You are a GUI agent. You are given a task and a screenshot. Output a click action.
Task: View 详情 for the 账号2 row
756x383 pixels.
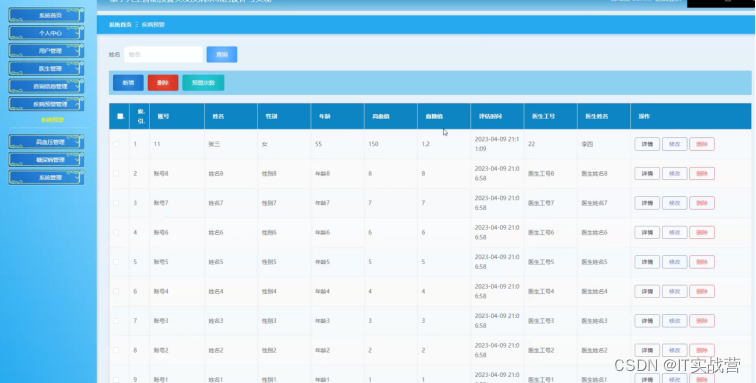(647, 350)
